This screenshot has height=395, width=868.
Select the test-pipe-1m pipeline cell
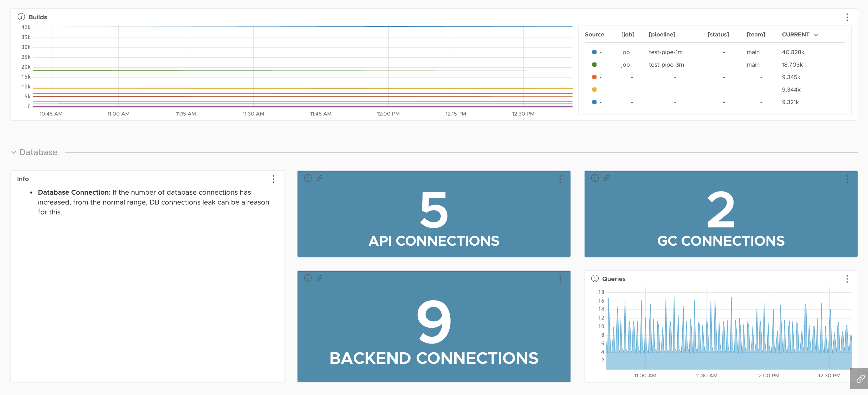click(x=665, y=52)
